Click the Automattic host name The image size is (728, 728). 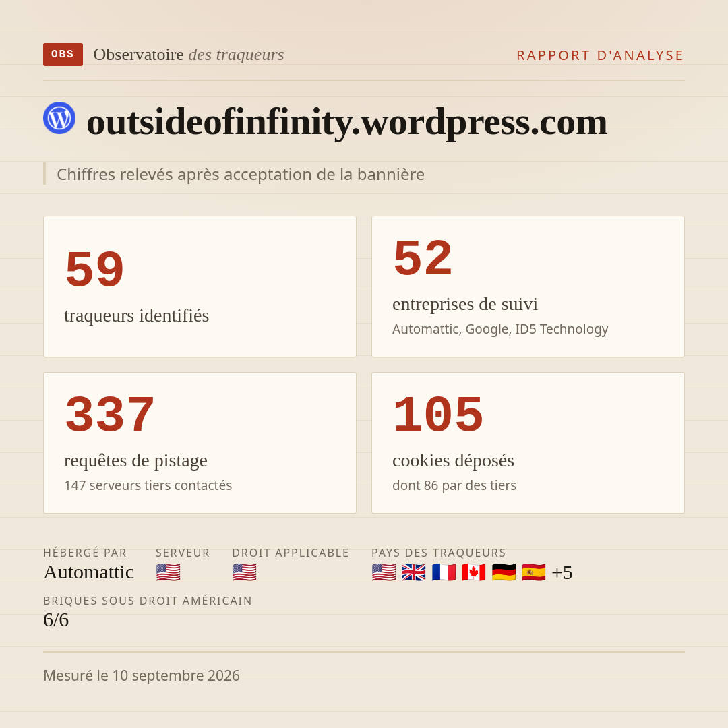click(x=89, y=572)
